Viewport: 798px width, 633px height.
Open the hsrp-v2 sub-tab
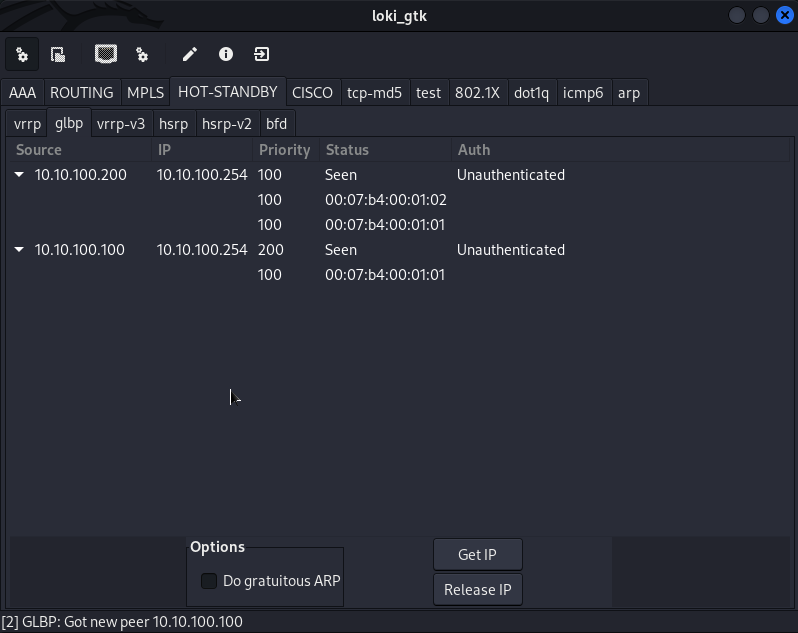[226, 124]
